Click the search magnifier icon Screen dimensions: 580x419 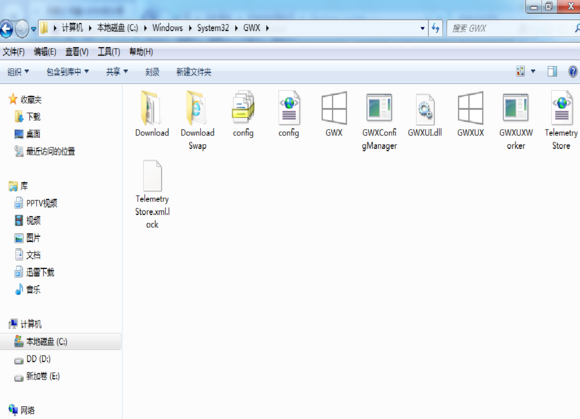[577, 28]
